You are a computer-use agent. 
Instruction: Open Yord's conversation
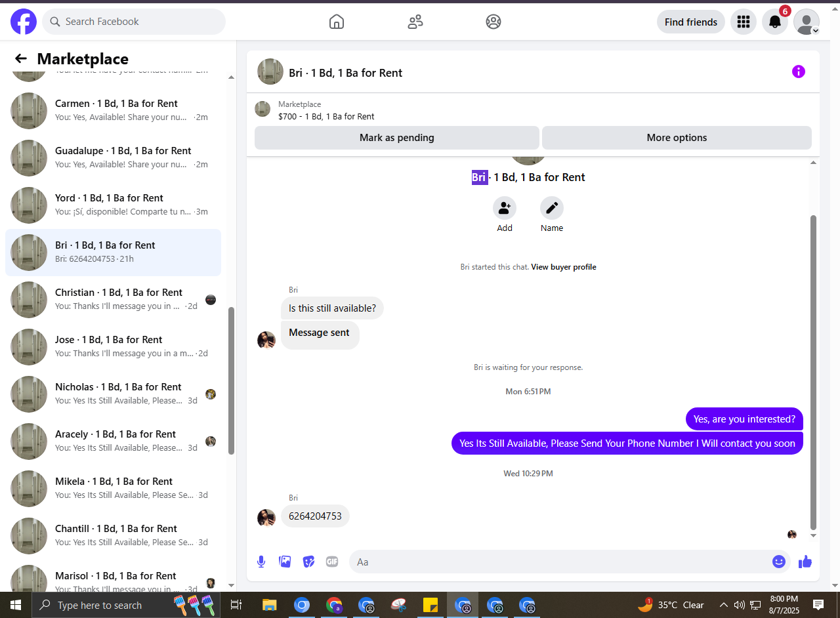pos(113,205)
